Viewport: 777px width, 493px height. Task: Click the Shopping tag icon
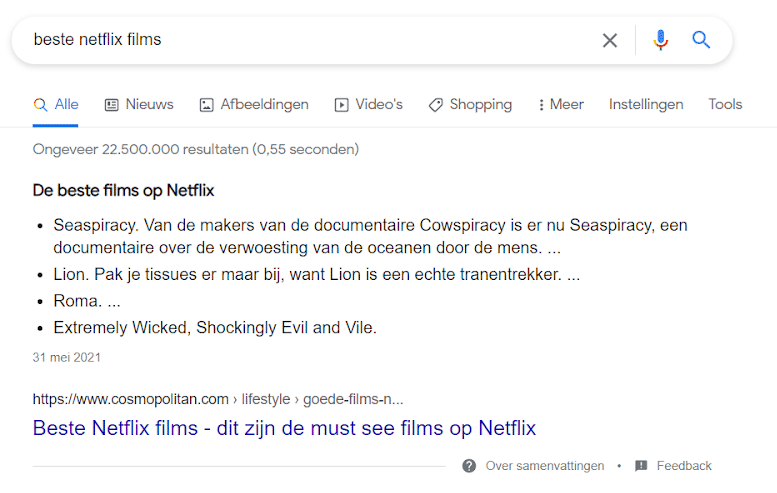pyautogui.click(x=436, y=105)
